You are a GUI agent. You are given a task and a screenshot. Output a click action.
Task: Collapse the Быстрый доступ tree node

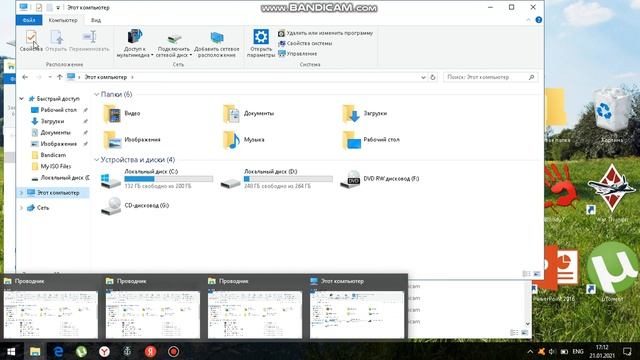pos(21,99)
